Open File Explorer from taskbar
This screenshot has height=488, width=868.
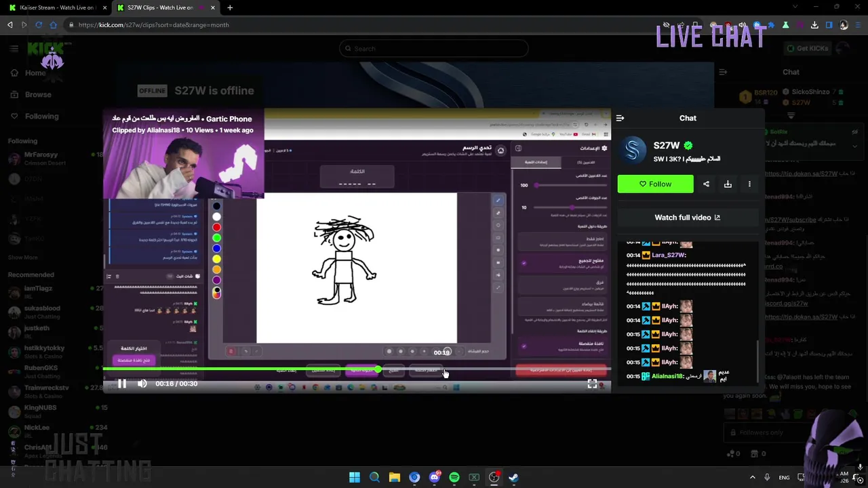pyautogui.click(x=395, y=477)
